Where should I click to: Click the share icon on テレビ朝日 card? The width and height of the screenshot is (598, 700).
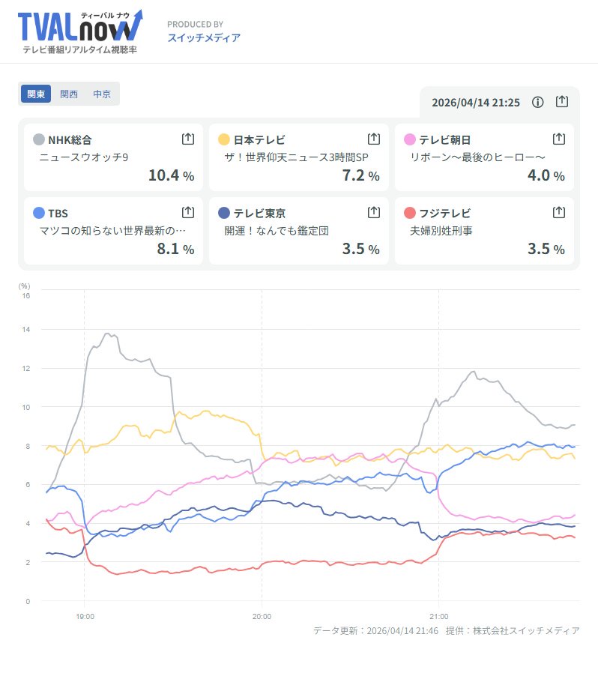[558, 139]
